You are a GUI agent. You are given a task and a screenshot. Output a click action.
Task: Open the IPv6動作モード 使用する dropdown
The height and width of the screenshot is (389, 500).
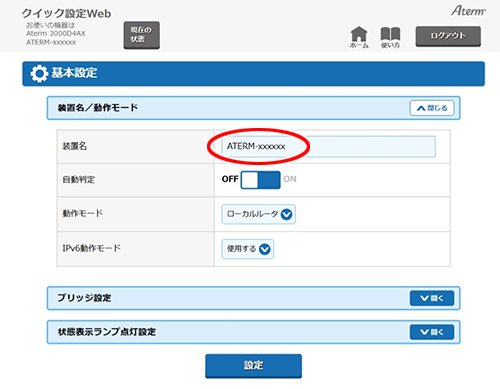click(248, 249)
